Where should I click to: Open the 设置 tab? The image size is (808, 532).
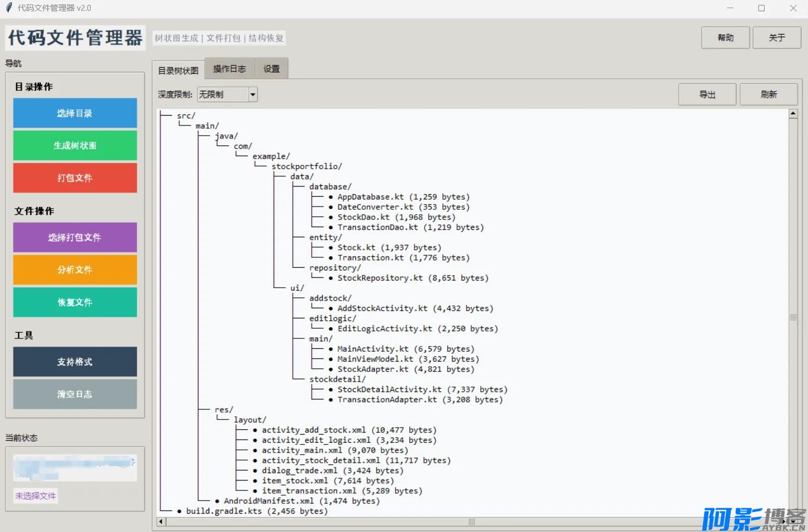pos(271,69)
